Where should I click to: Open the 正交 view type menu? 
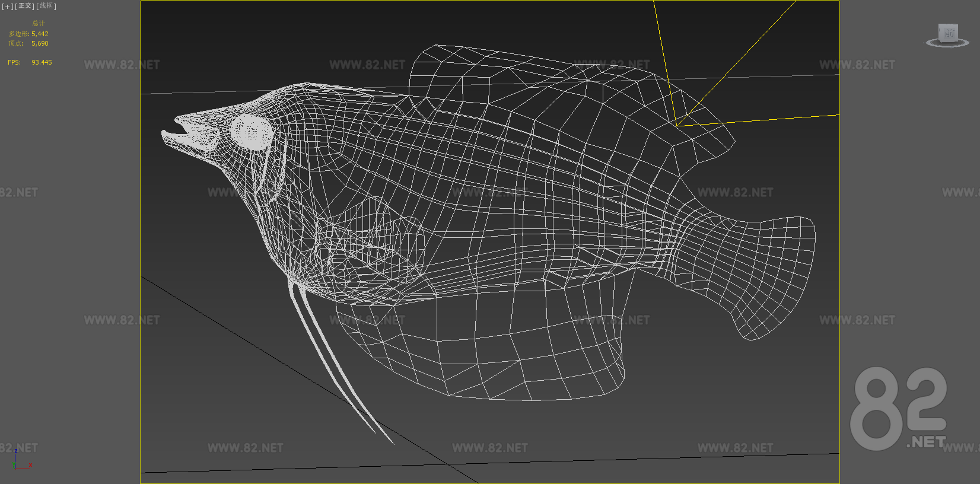tap(24, 7)
